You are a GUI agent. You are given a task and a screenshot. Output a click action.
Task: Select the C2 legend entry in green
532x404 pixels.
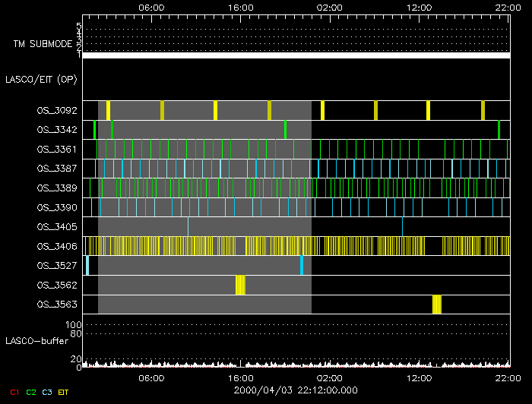[x=31, y=392]
